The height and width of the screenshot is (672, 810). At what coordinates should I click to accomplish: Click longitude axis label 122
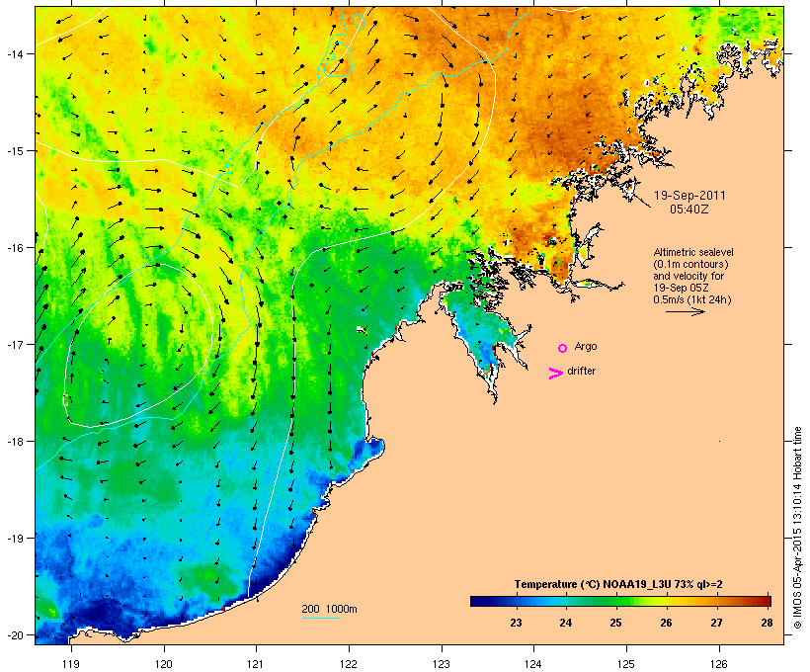349,664
